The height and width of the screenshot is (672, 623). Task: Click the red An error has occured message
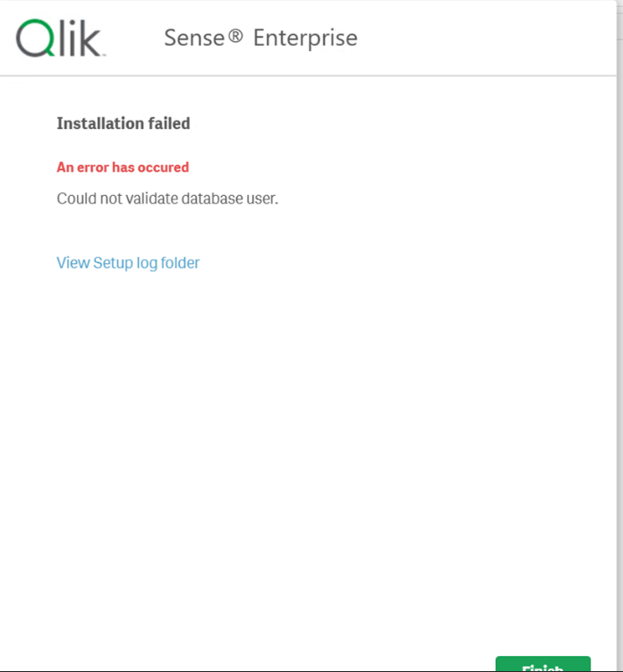pyautogui.click(x=123, y=167)
